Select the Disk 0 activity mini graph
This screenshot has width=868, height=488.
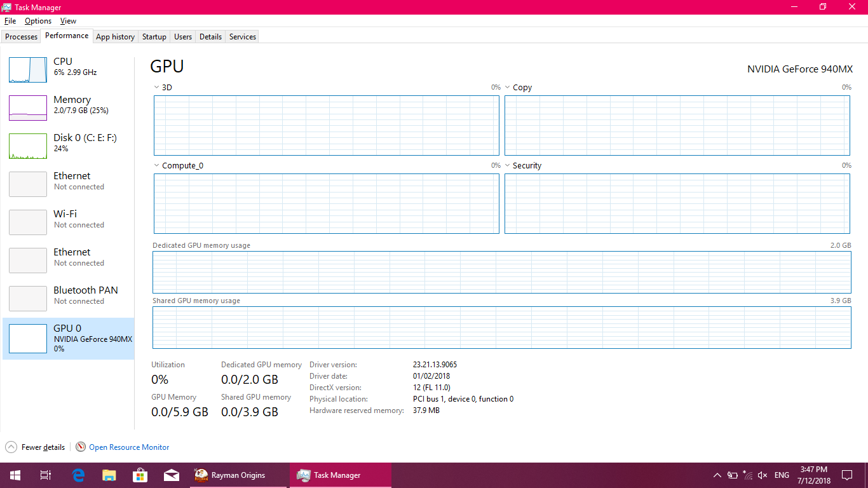[x=28, y=146]
